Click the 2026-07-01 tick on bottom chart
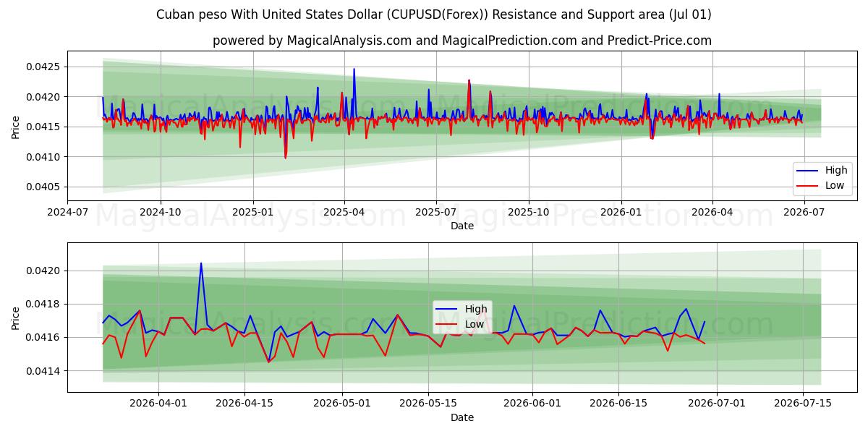 pos(717,404)
